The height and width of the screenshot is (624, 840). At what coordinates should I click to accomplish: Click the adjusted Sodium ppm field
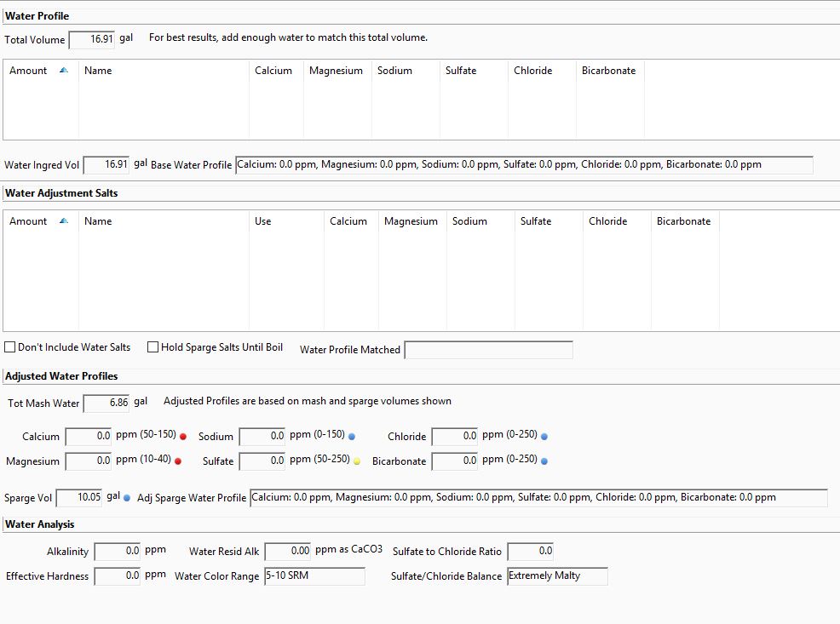262,436
